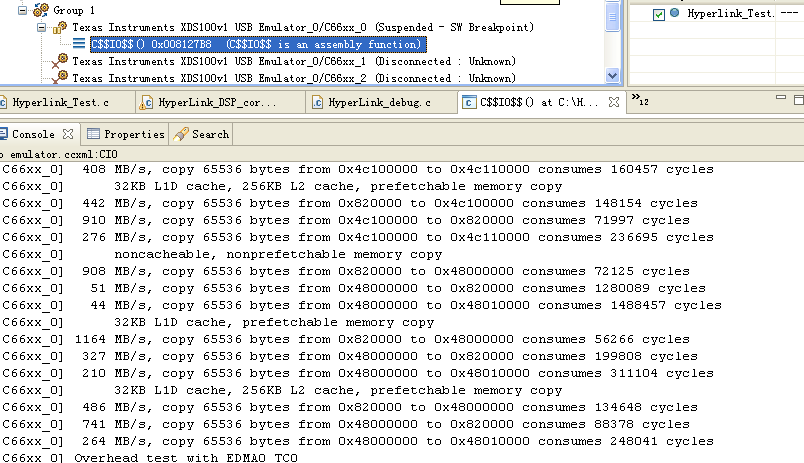Click the 264 MB/s console line

357,441
